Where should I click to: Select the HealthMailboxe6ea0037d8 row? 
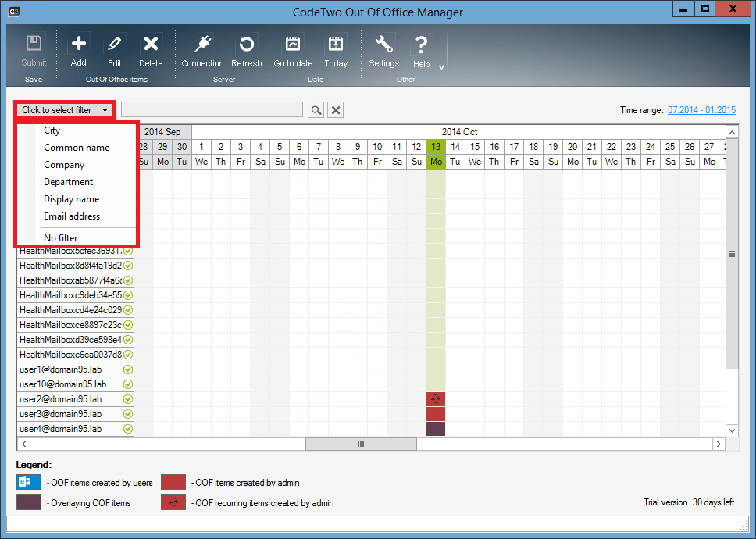pyautogui.click(x=75, y=355)
